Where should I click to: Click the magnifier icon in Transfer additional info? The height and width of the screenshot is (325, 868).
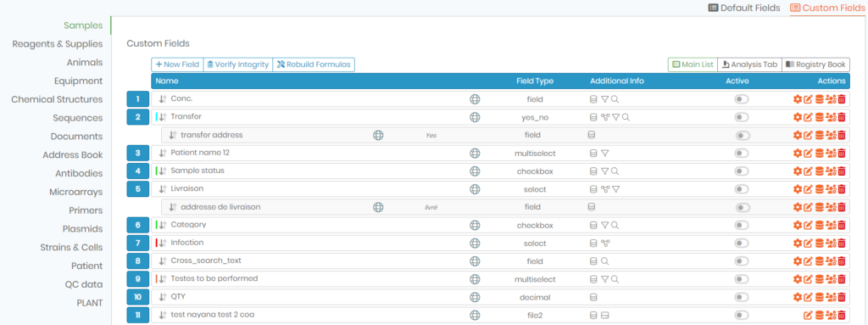coord(626,118)
